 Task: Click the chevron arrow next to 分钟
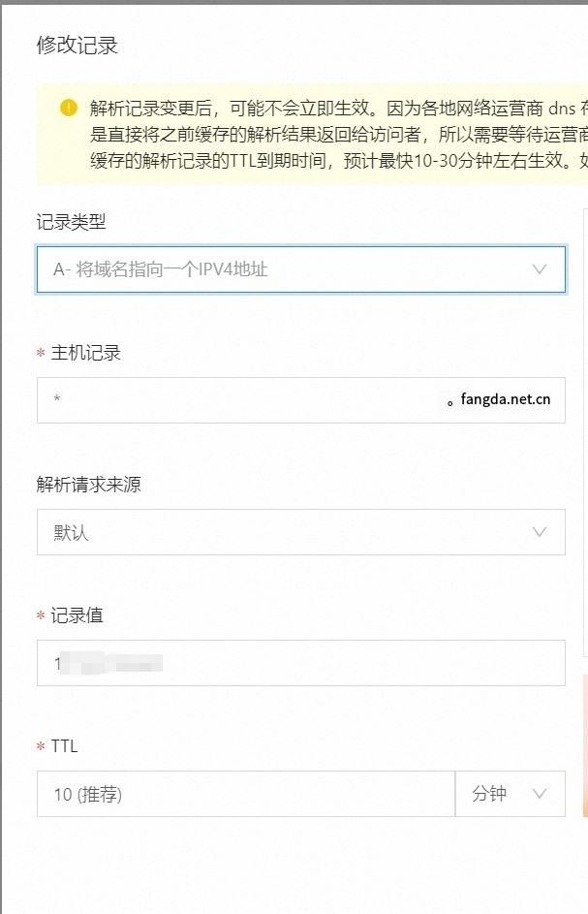click(x=540, y=794)
